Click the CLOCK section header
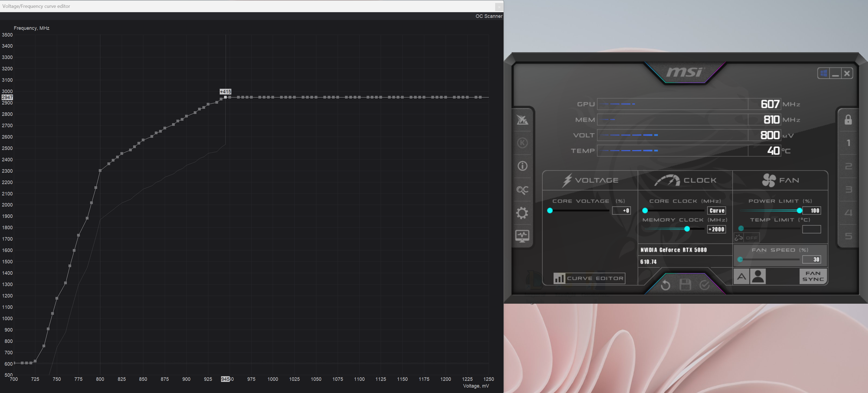The image size is (868, 393). 685,180
